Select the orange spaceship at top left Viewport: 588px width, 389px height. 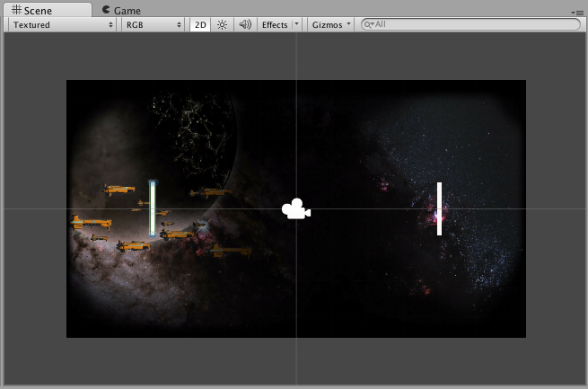(x=118, y=190)
